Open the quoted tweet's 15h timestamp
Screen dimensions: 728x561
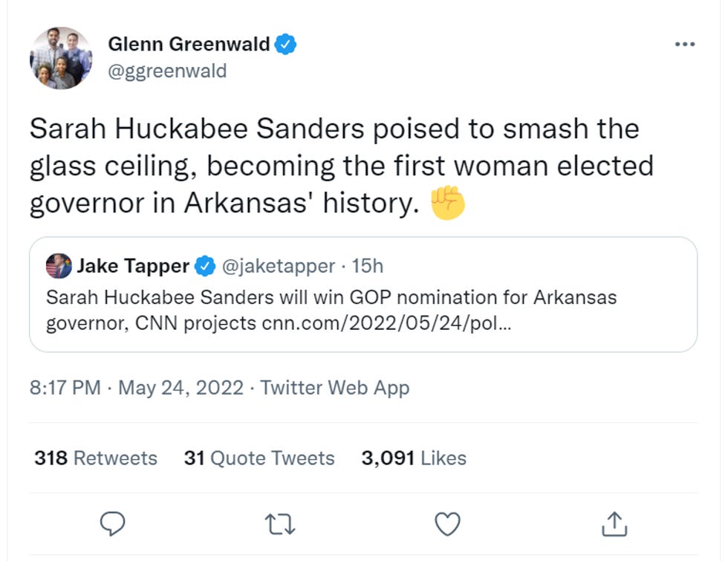(x=368, y=265)
